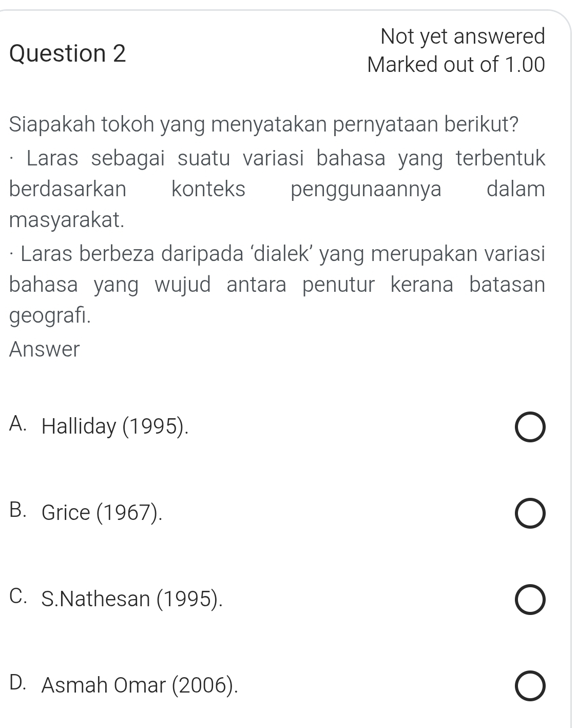
Task: Click the option letter "A."
Action: (18, 425)
